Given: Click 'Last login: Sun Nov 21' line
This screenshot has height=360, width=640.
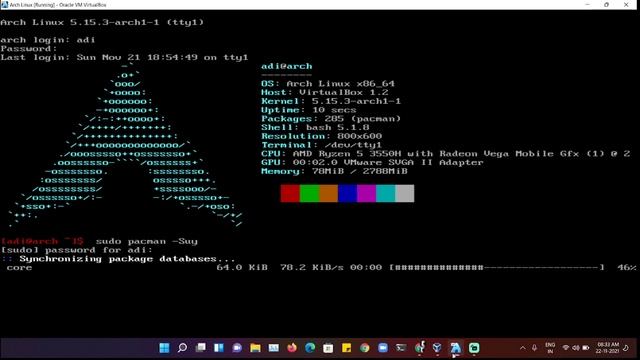Looking at the screenshot, I should click(x=124, y=58).
